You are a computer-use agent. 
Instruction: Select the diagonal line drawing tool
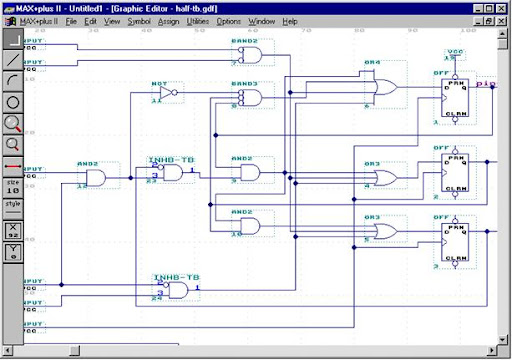coord(13,60)
